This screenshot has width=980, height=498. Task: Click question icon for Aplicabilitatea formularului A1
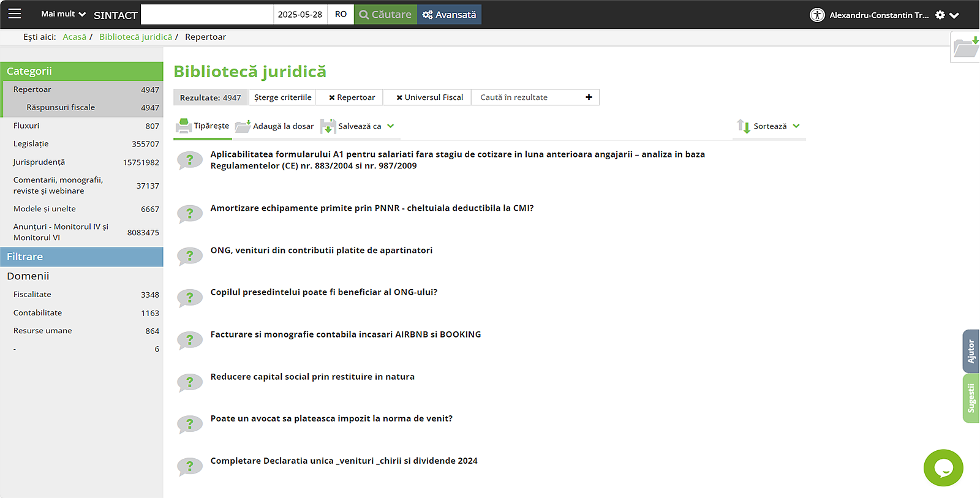coord(190,160)
